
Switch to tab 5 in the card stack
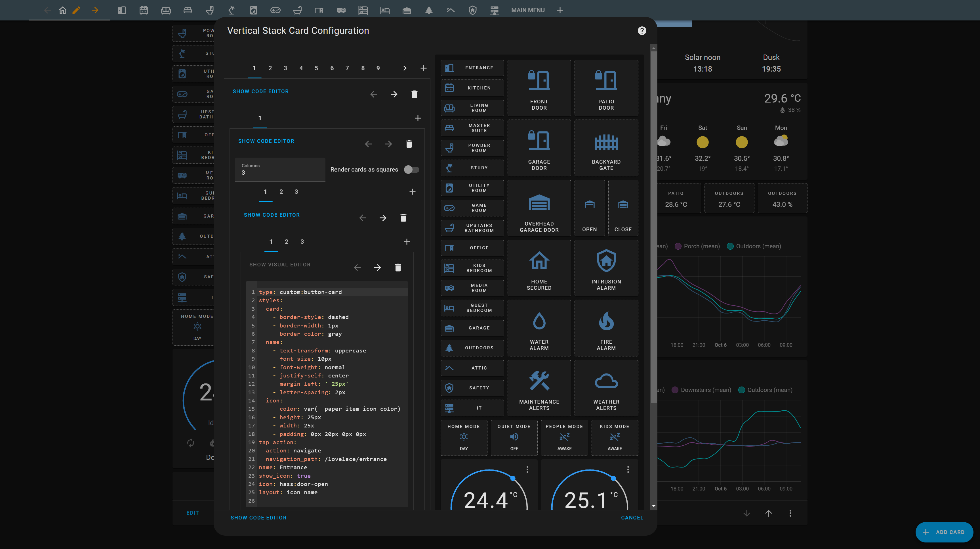tap(316, 68)
